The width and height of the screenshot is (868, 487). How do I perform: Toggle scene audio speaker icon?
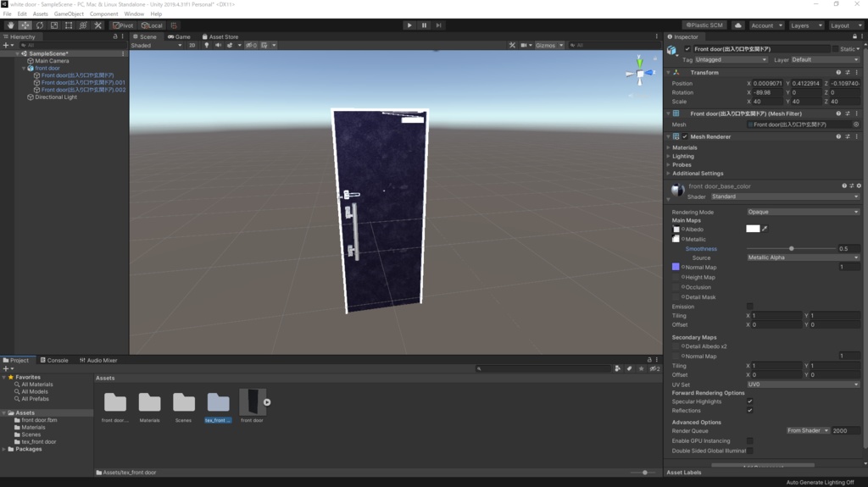(218, 46)
